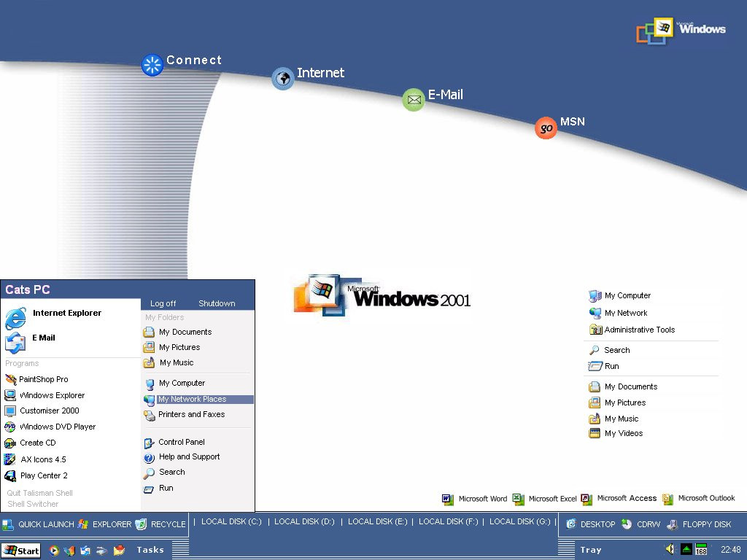Image resolution: width=747 pixels, height=560 pixels.
Task: Click the 168 meter tray icon
Action: coord(701,550)
